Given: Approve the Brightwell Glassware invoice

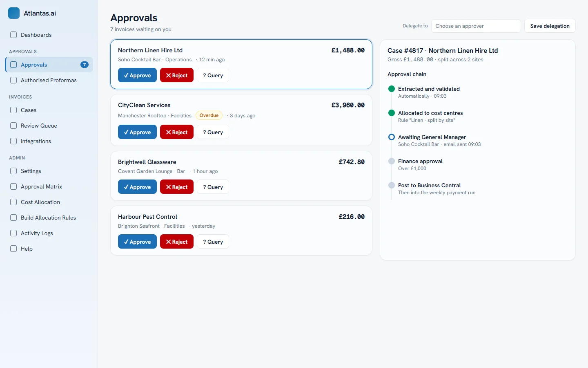Looking at the screenshot, I should coord(137,187).
